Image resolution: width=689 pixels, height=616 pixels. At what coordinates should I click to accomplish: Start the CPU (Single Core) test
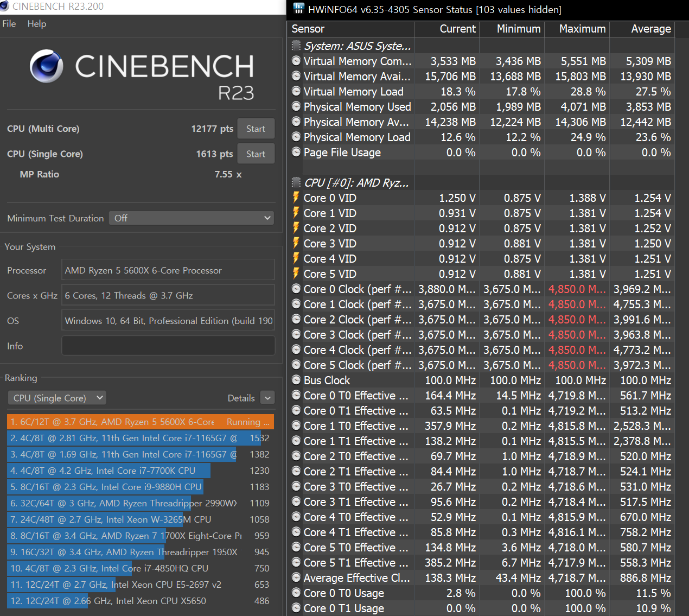click(256, 154)
